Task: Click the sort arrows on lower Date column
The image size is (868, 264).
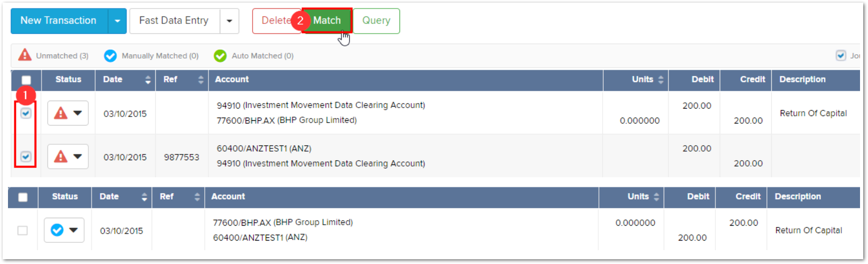Action: [x=144, y=197]
